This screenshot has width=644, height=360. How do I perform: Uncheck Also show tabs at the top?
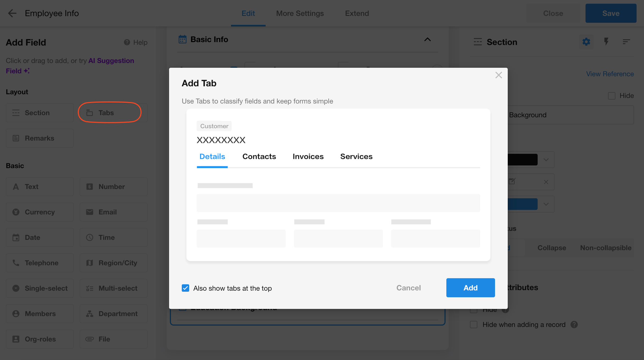click(x=185, y=288)
